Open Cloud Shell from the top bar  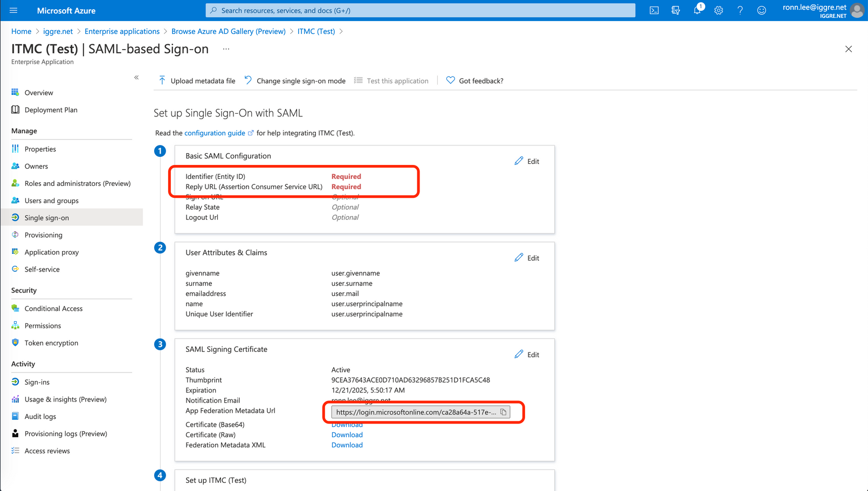(654, 10)
